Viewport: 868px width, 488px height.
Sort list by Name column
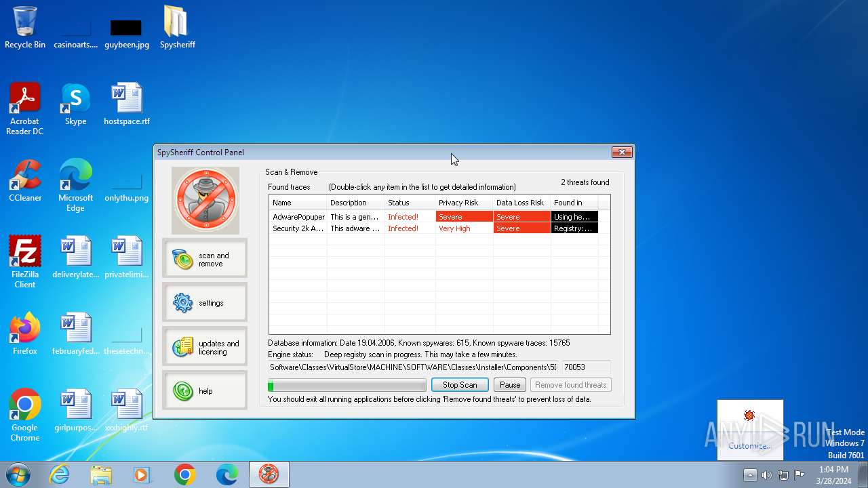coord(298,203)
